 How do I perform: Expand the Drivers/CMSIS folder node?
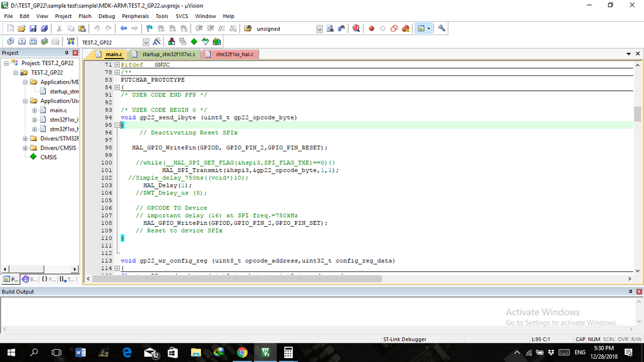[x=25, y=148]
